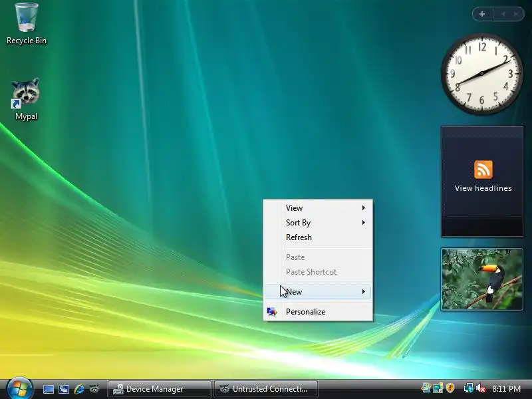Click the Windows Sidebar tray icon
The image size is (532, 399).
point(426,388)
